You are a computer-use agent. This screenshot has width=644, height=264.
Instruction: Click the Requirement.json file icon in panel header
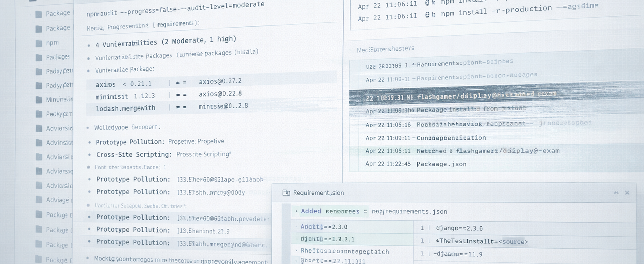pos(286,193)
